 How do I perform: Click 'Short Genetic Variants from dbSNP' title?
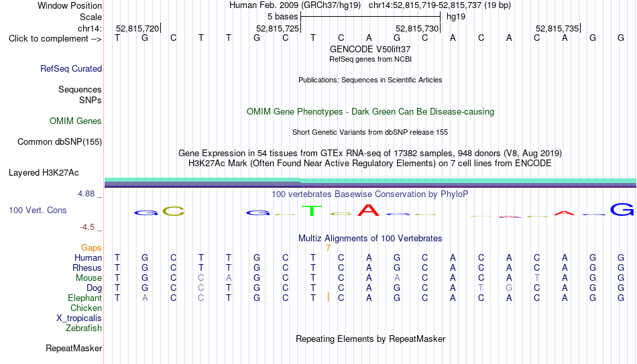[x=370, y=133]
